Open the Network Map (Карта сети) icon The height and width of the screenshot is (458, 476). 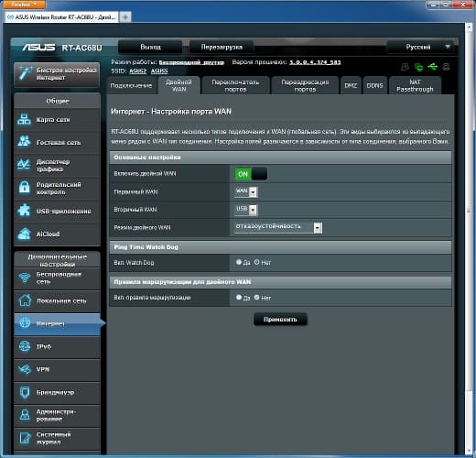pos(24,119)
